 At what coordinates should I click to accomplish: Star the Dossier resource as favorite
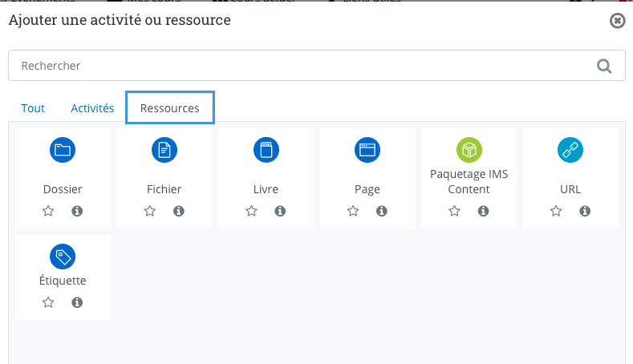pos(48,211)
